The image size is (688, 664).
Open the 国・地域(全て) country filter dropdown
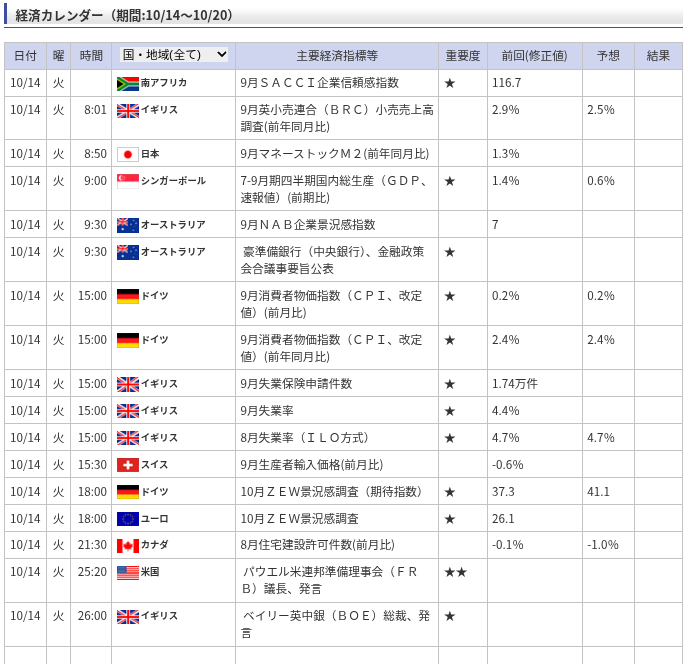(x=174, y=55)
